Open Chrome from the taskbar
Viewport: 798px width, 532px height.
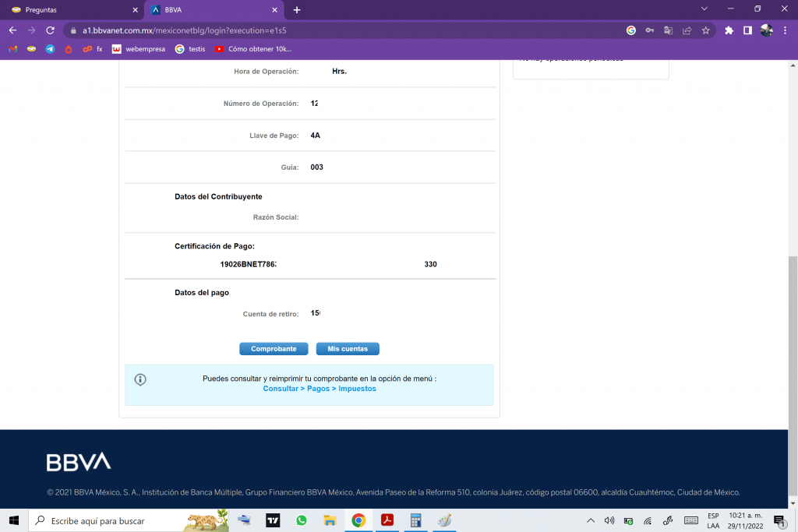tap(358, 520)
